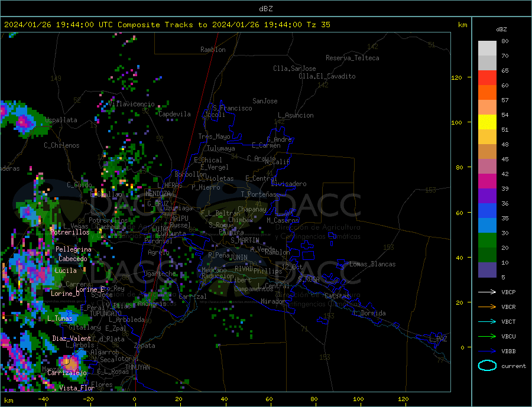This screenshot has width=532, height=407.
Task: Click the '-40' tick on bottom axis
Action: coord(43,399)
